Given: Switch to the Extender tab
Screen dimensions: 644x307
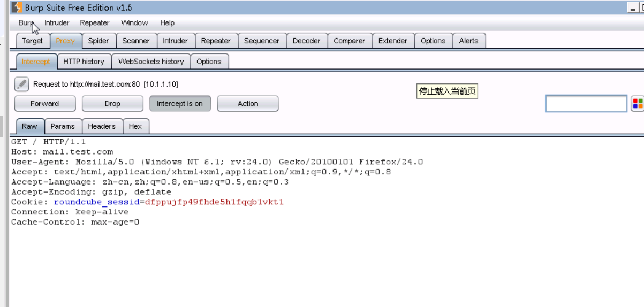Looking at the screenshot, I should [393, 41].
